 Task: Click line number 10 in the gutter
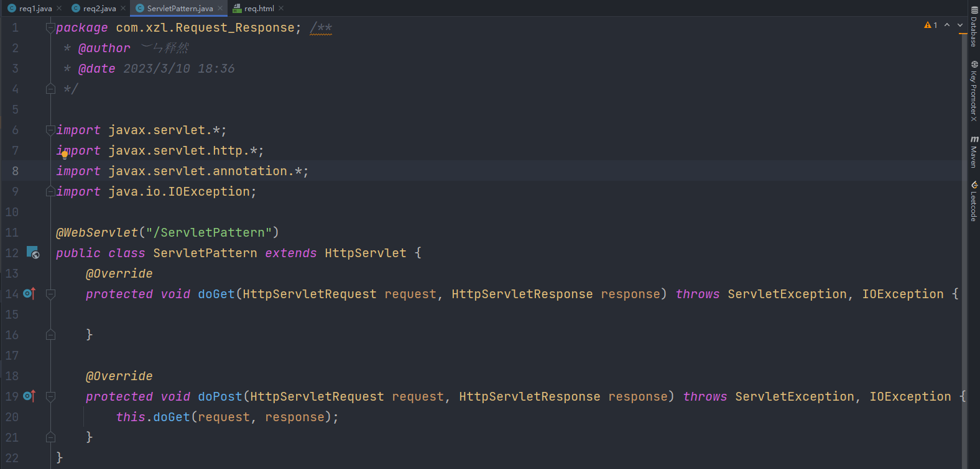[12, 212]
